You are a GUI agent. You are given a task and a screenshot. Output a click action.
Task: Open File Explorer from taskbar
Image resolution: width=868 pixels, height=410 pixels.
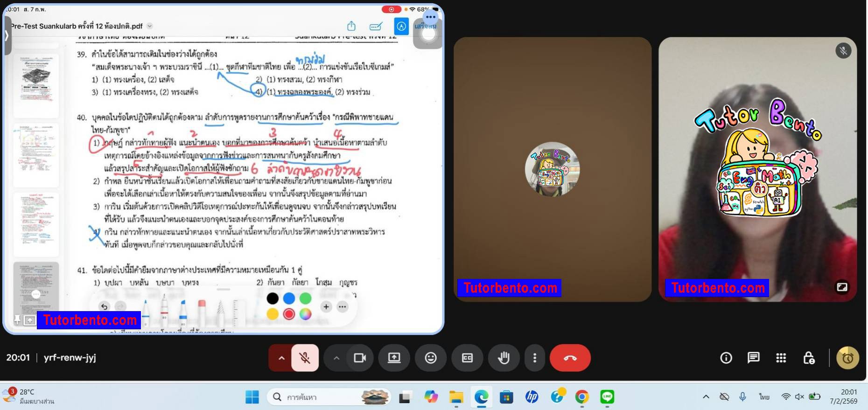click(456, 397)
